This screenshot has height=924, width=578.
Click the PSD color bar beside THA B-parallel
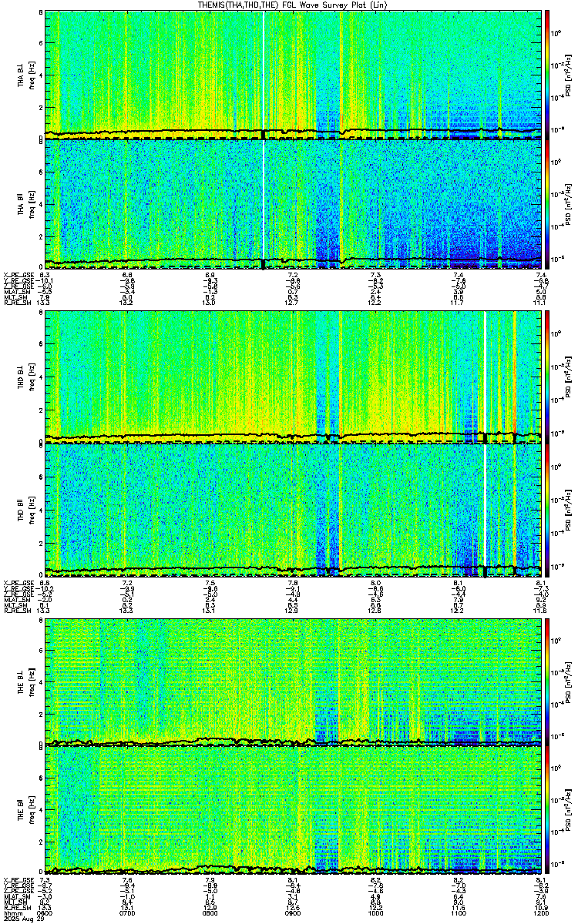point(548,203)
